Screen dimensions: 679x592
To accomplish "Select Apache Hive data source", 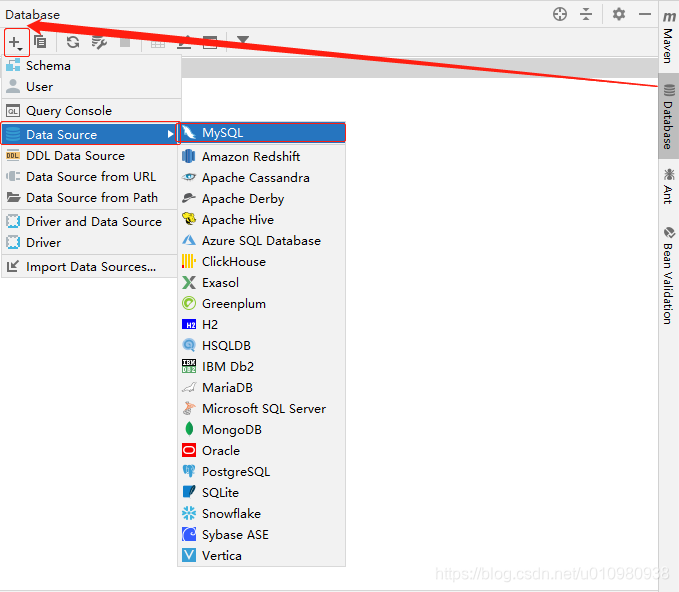I will (x=262, y=220).
